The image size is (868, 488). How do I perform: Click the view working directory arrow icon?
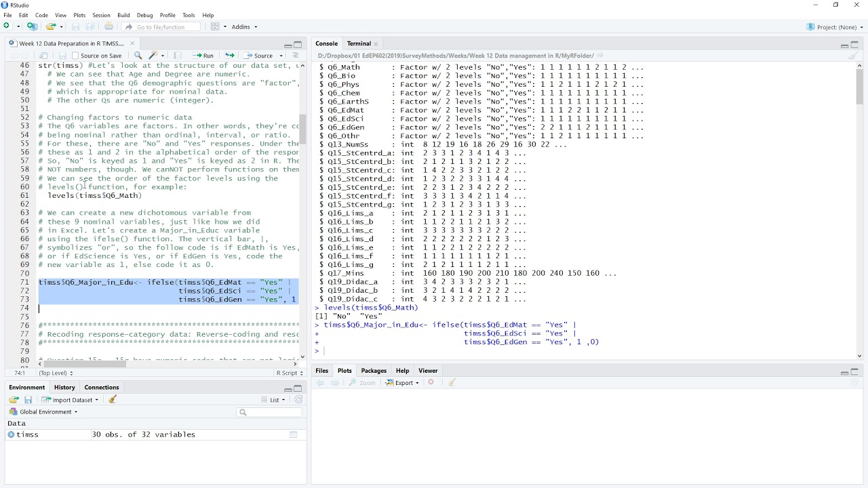600,56
